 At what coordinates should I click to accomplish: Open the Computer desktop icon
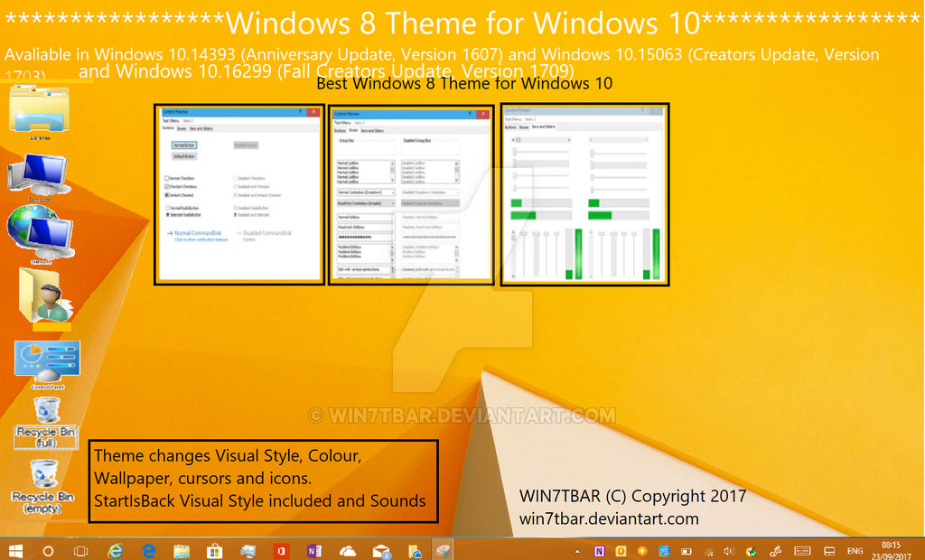click(40, 177)
